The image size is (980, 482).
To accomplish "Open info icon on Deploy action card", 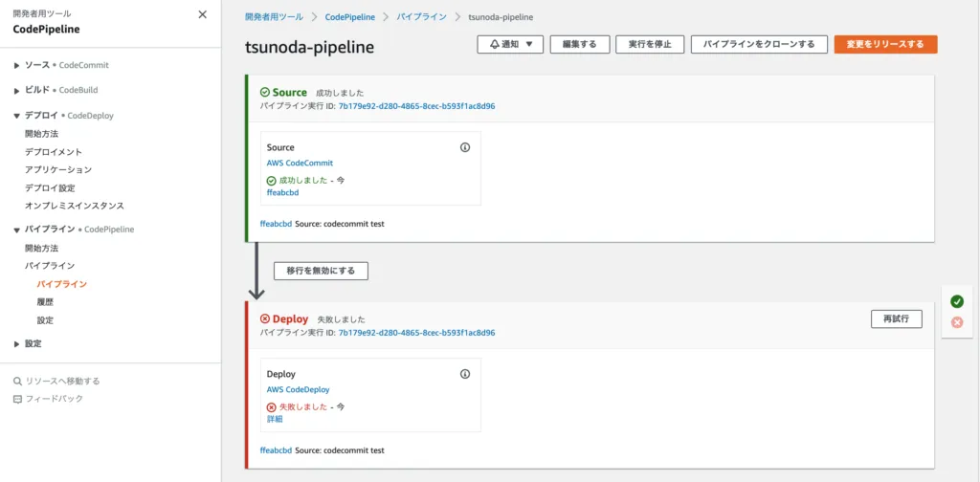I will pyautogui.click(x=465, y=374).
